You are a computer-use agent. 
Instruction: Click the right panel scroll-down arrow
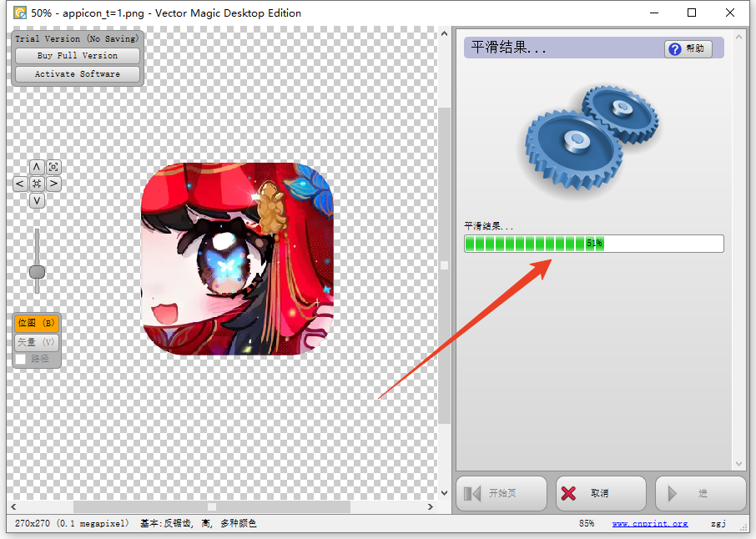(x=738, y=464)
